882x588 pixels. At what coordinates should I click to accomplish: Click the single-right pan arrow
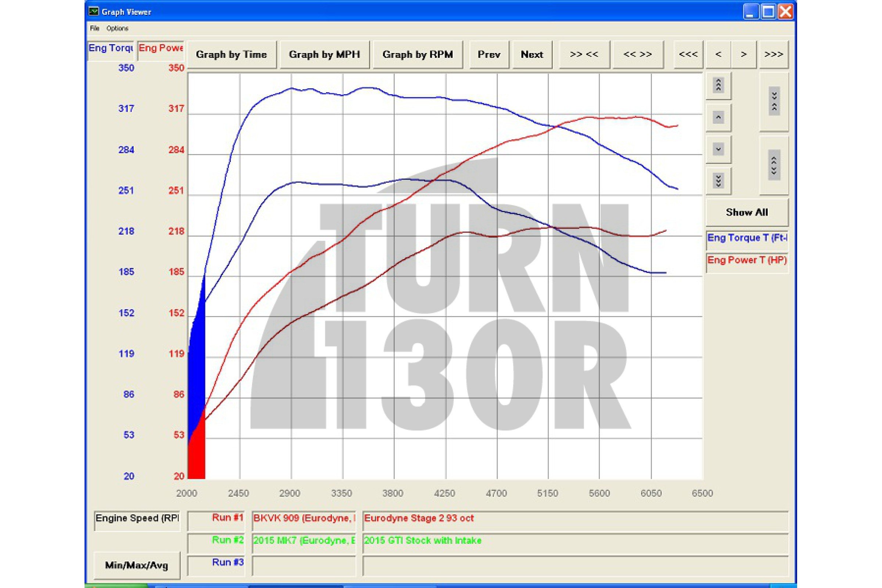point(743,55)
